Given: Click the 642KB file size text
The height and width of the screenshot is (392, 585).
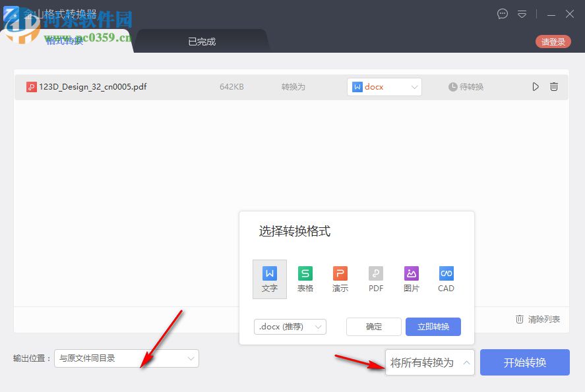Looking at the screenshot, I should [x=231, y=87].
